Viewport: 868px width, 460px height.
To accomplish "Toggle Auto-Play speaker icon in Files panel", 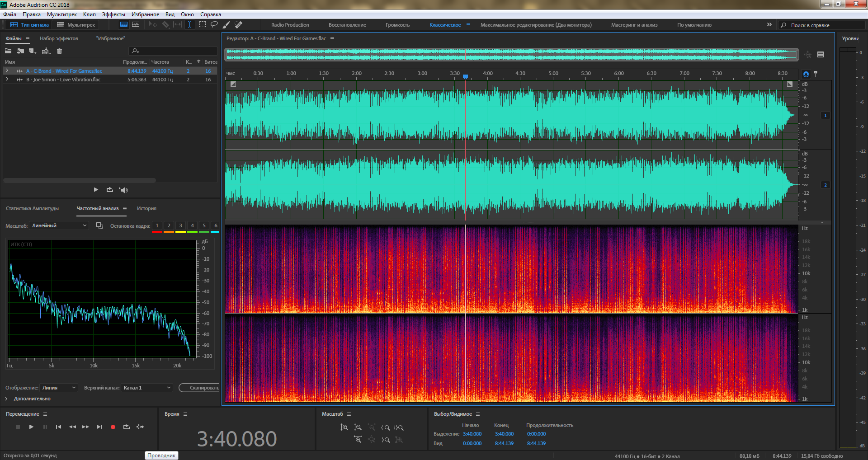I will 123,190.
